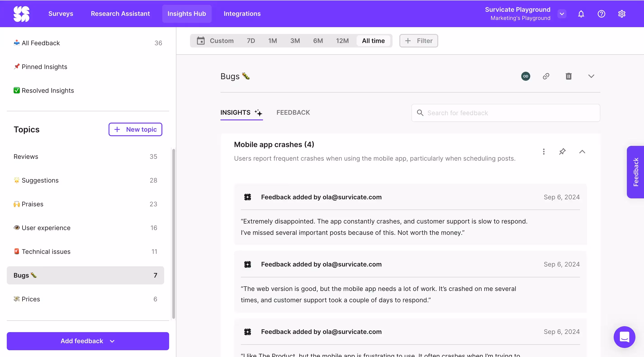The width and height of the screenshot is (644, 357).
Task: Expand the Bugs topic header chevron
Action: point(591,76)
